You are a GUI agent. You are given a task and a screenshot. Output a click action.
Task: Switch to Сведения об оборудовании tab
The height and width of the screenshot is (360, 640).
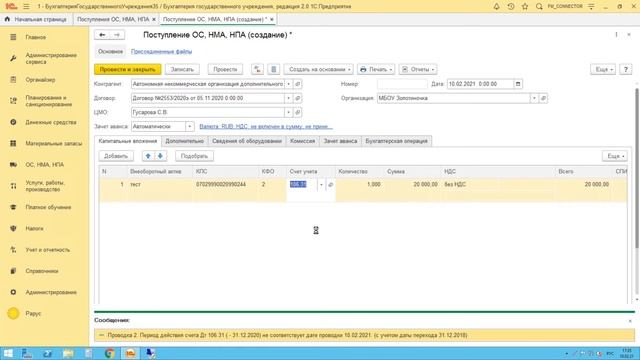coord(247,141)
